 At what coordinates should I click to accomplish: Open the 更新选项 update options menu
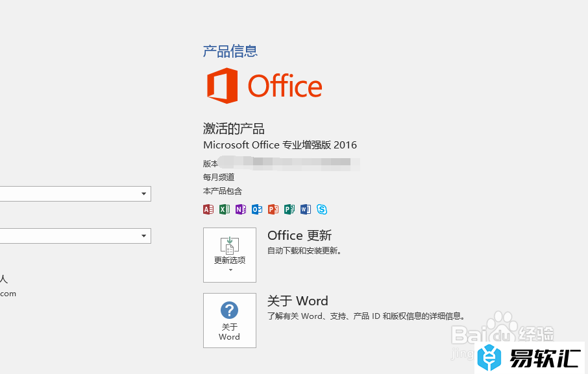point(230,255)
